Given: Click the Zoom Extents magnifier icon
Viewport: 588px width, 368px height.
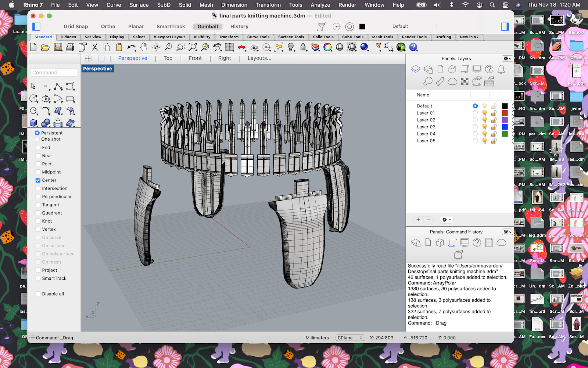Looking at the screenshot, I should point(193,47).
